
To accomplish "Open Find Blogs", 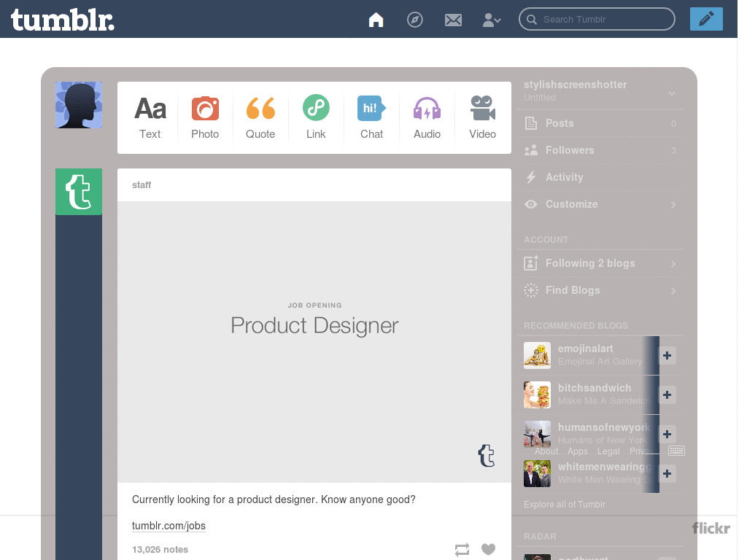I will [600, 290].
